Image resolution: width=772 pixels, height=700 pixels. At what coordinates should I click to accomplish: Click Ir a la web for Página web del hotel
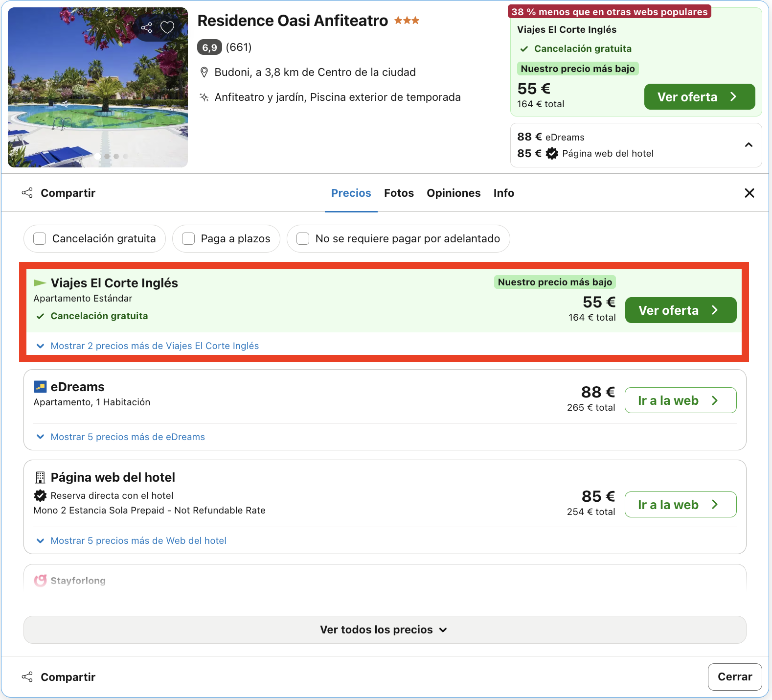point(681,505)
